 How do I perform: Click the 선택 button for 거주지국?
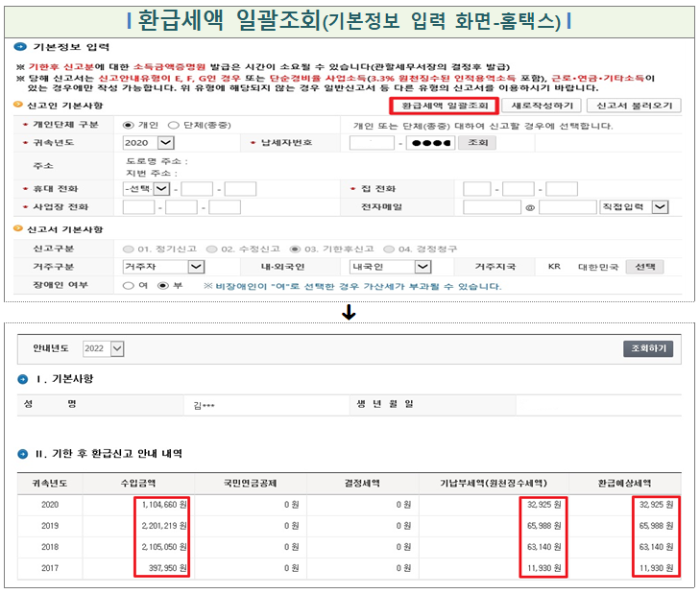point(644,267)
